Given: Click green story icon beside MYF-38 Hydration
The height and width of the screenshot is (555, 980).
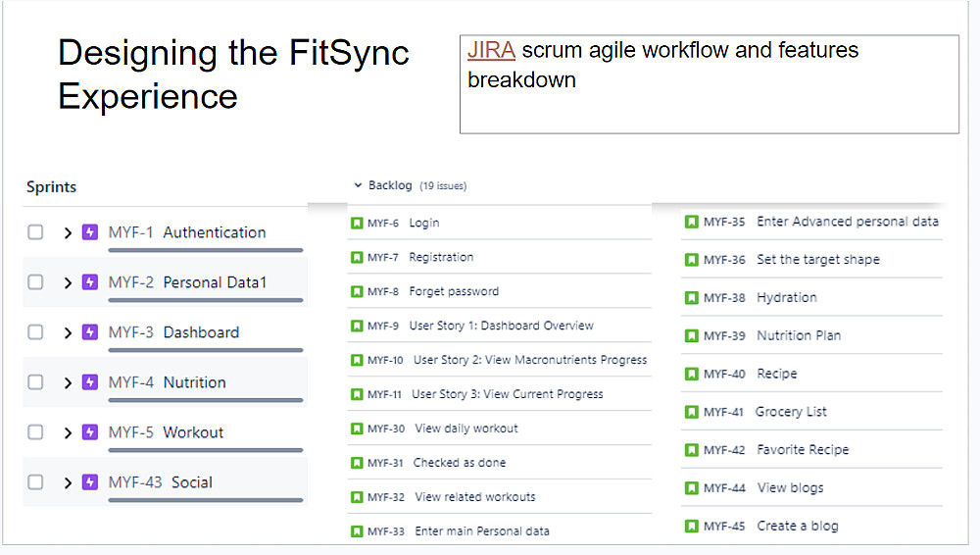Looking at the screenshot, I should [691, 297].
